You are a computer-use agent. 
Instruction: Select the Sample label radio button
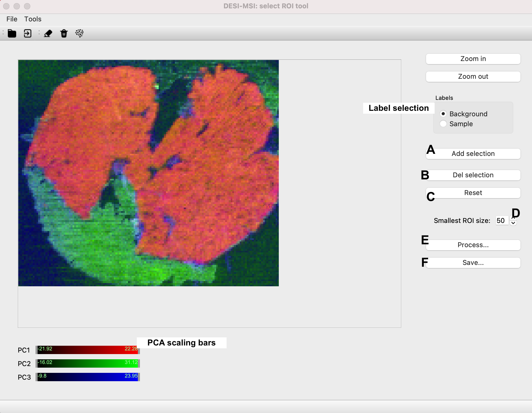pos(443,124)
